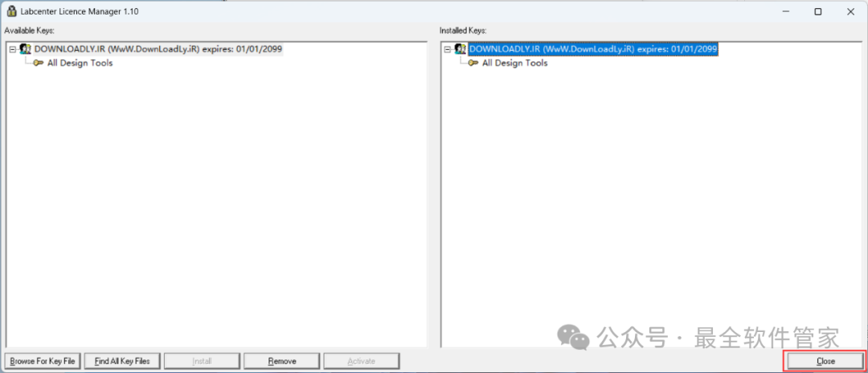
Task: Minimize the Licence Manager window
Action: click(785, 11)
